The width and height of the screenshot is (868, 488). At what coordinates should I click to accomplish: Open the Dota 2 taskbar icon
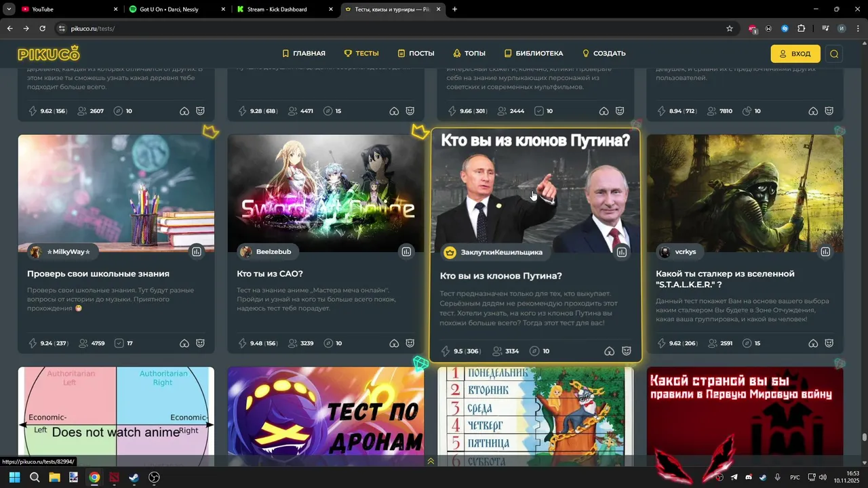[x=114, y=477]
